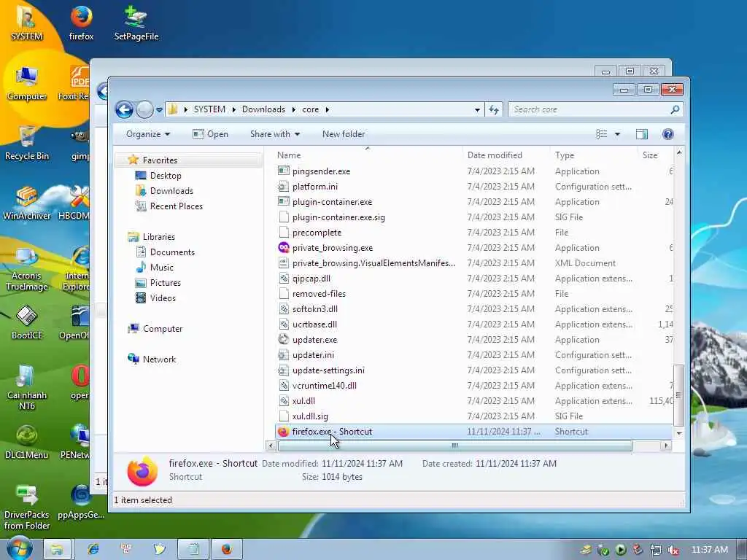This screenshot has width=747, height=560.
Task: Select vcruntime140.dll file
Action: tap(325, 386)
